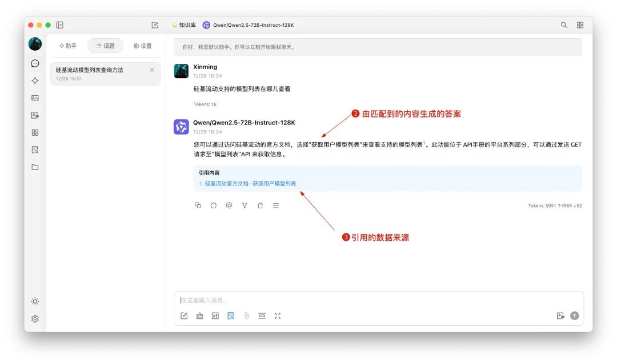This screenshot has height=364, width=617.
Task: Open user avatar in the sidebar
Action: click(35, 44)
